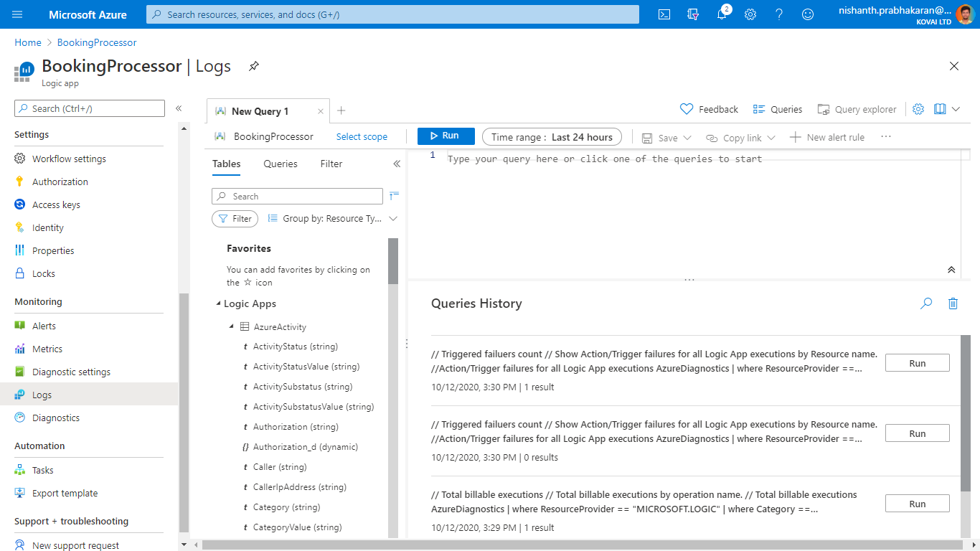
Task: Open the Save dropdown
Action: tap(666, 138)
